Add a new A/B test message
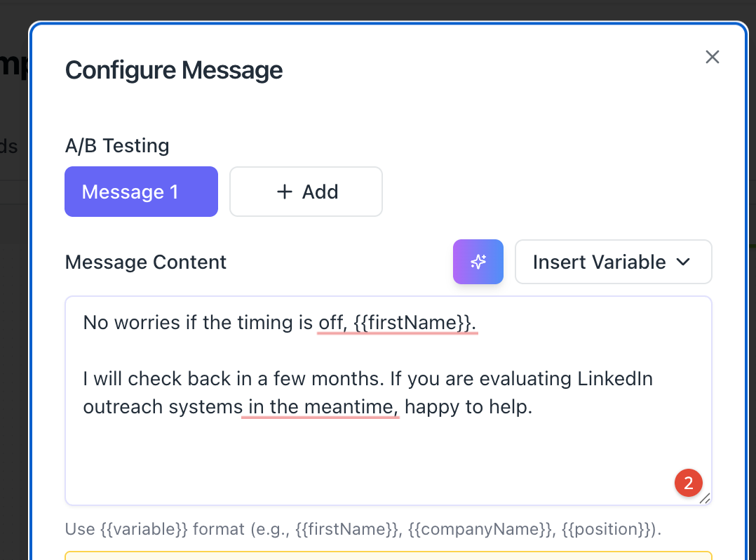The image size is (756, 560). point(306,192)
